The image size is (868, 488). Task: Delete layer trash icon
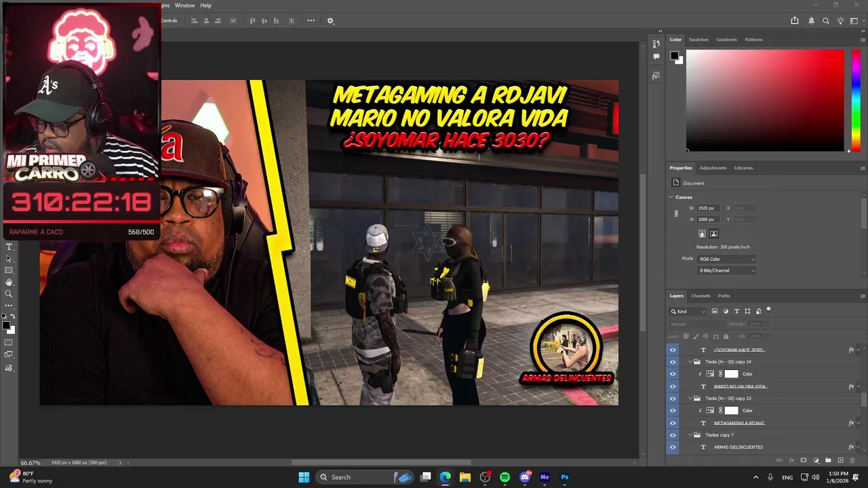[x=852, y=460]
